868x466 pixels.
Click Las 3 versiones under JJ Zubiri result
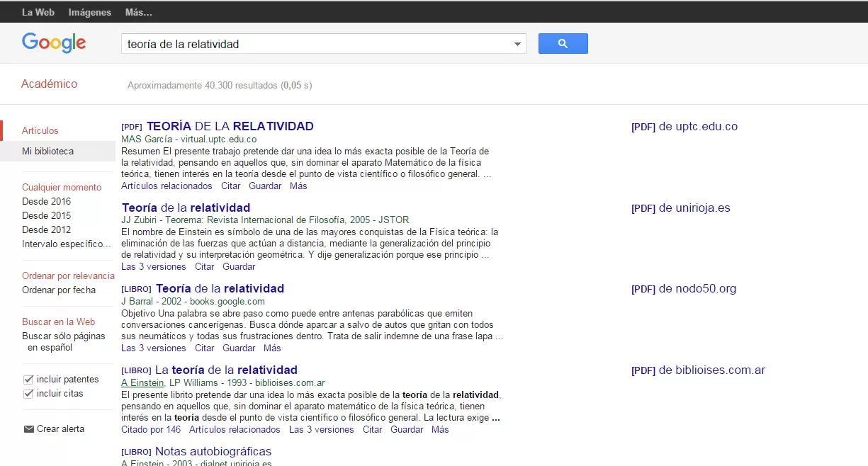tap(154, 267)
